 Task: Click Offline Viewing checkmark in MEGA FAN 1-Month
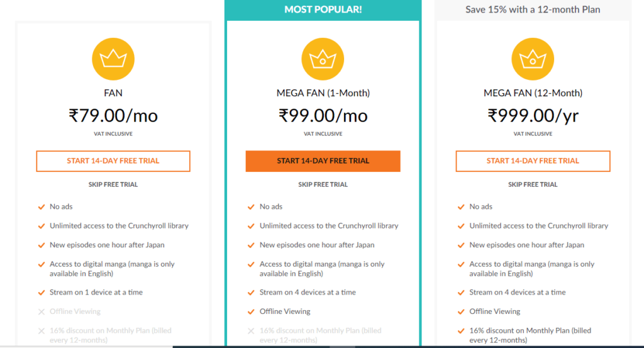point(251,312)
